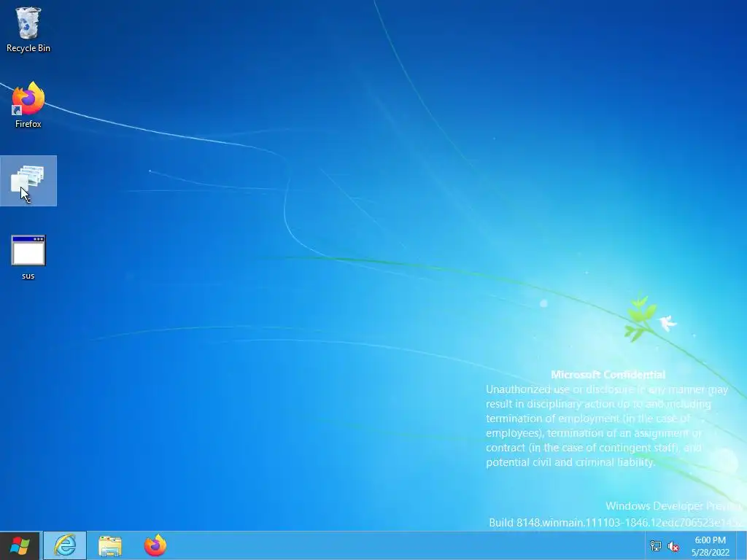This screenshot has width=747, height=560.
Task: Open the Start button on the taskbar
Action: (x=20, y=545)
